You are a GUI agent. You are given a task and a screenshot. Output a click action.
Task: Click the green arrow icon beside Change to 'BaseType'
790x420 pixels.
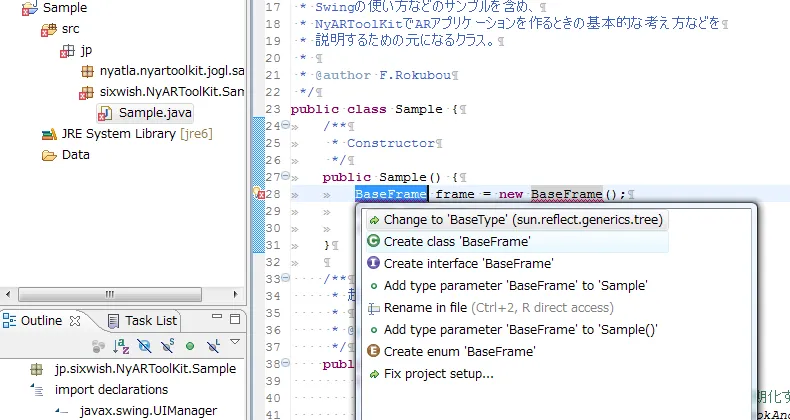[x=374, y=220]
